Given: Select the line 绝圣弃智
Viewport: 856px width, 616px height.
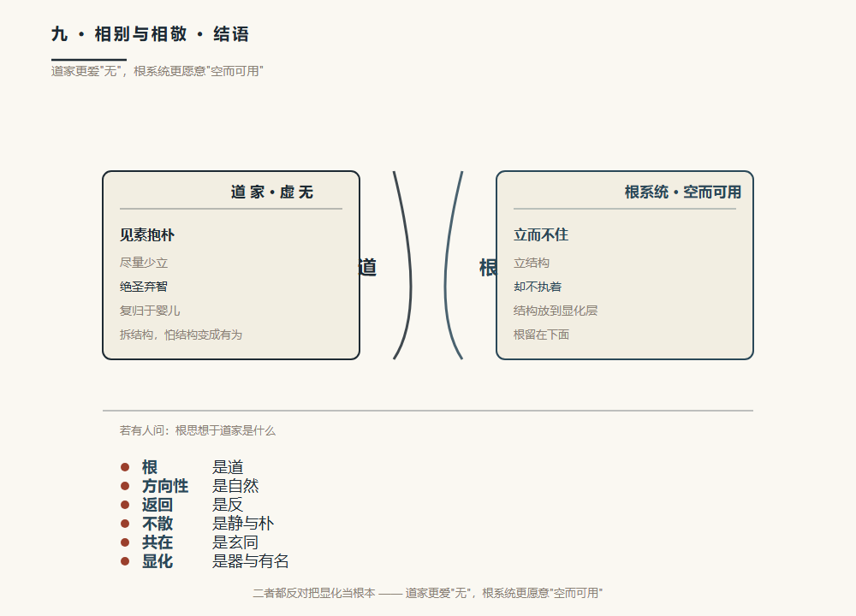Looking at the screenshot, I should coord(144,287).
